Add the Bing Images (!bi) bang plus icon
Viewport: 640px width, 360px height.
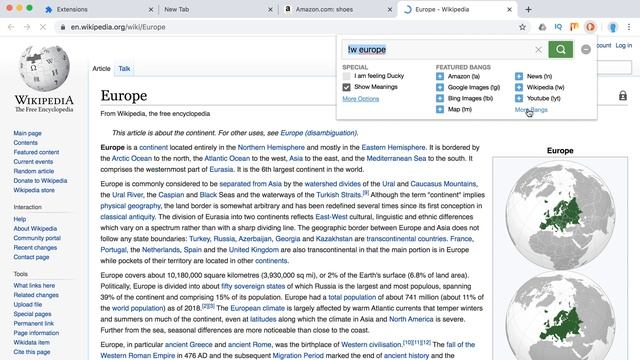tap(440, 98)
